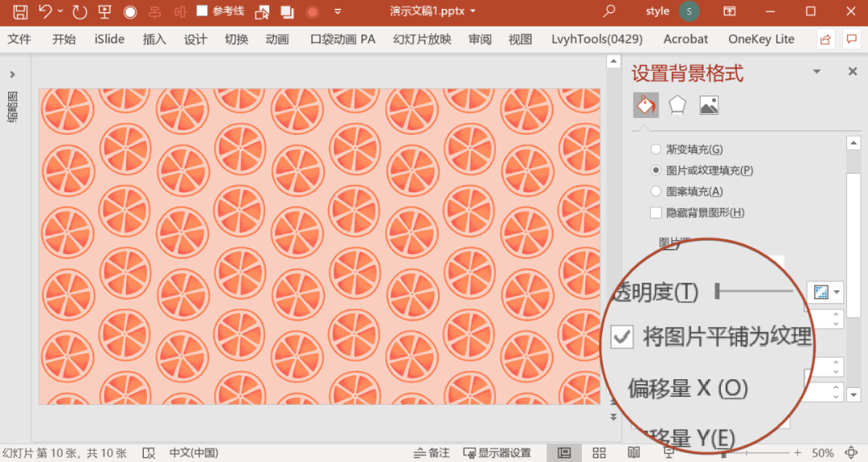Click the overlapping squares arrange icon
Viewport: 868px width, 462px height.
tap(287, 12)
